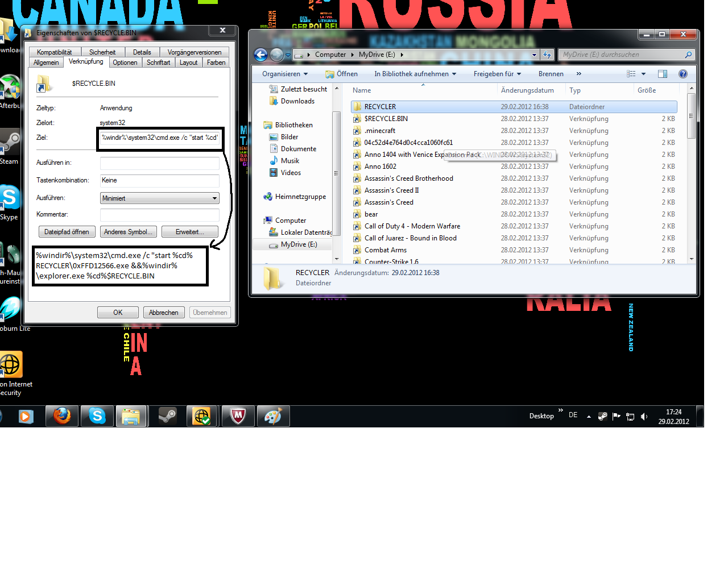Click the search magnifier in Explorer
Screen dimensions: 728x582
pos(688,55)
